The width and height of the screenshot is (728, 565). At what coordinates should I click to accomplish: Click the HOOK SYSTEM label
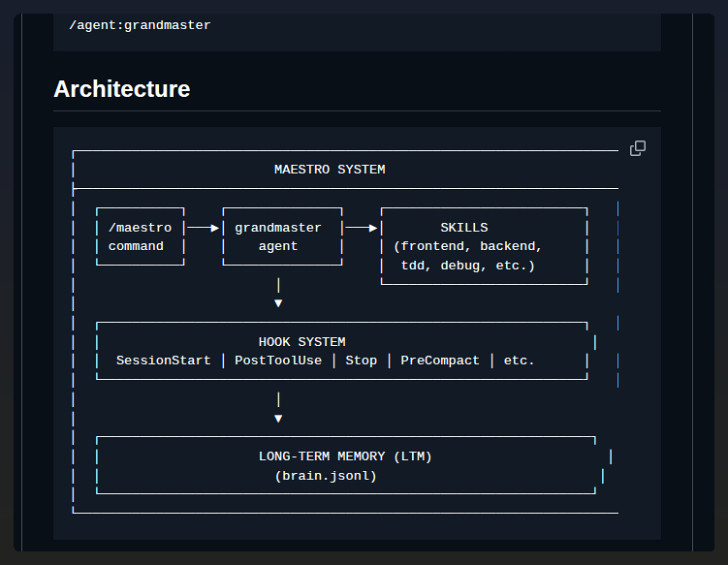pos(301,342)
